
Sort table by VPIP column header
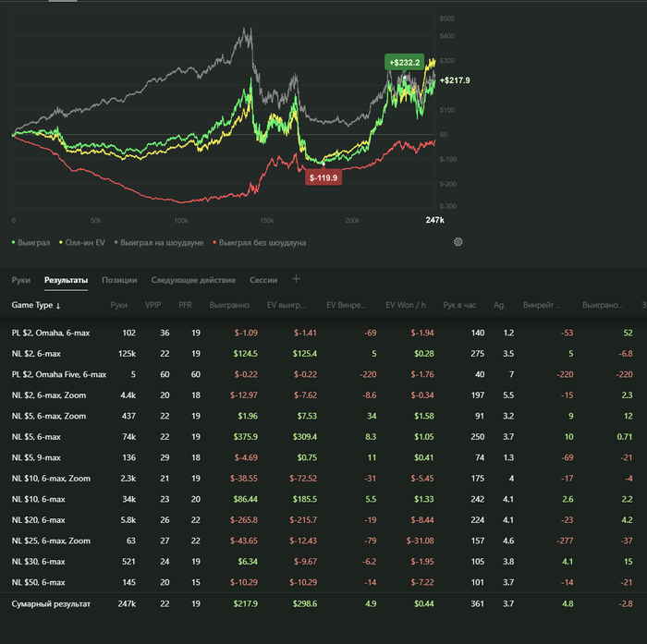153,305
